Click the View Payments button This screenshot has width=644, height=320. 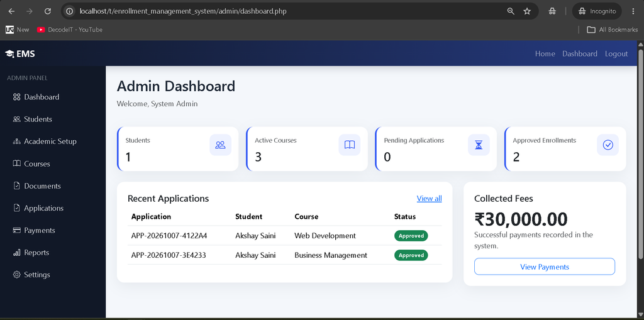(545, 267)
